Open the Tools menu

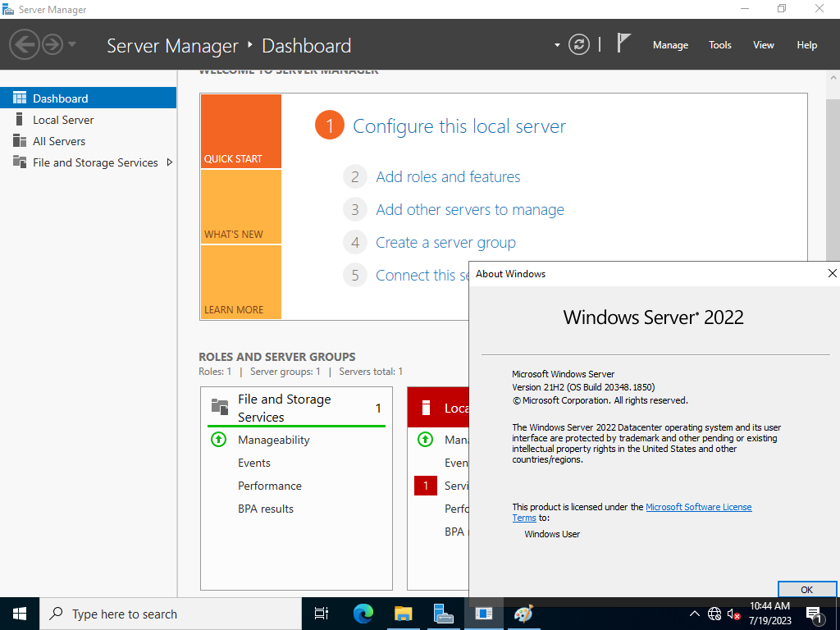[719, 45]
